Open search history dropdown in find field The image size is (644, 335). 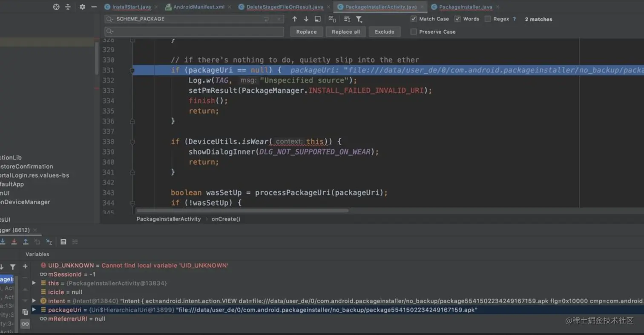pos(109,19)
